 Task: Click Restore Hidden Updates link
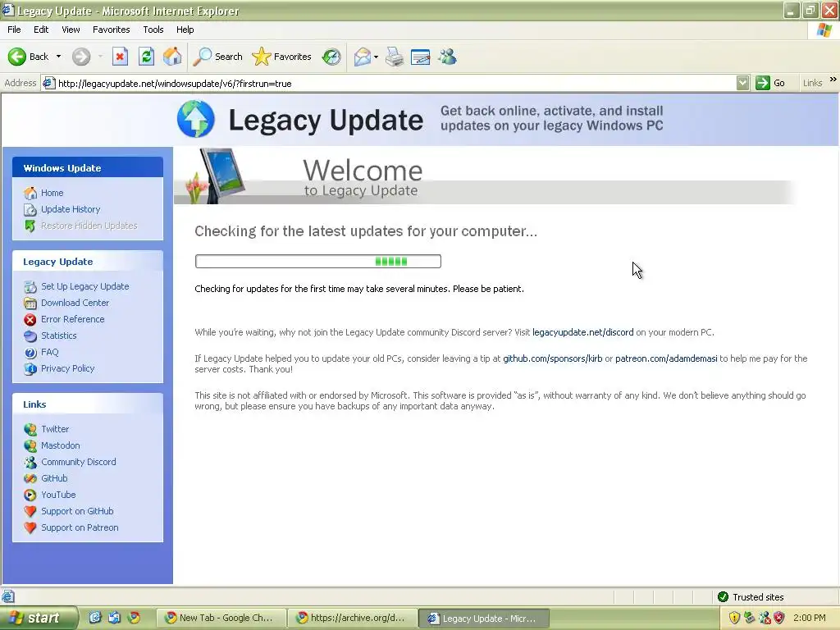click(89, 226)
